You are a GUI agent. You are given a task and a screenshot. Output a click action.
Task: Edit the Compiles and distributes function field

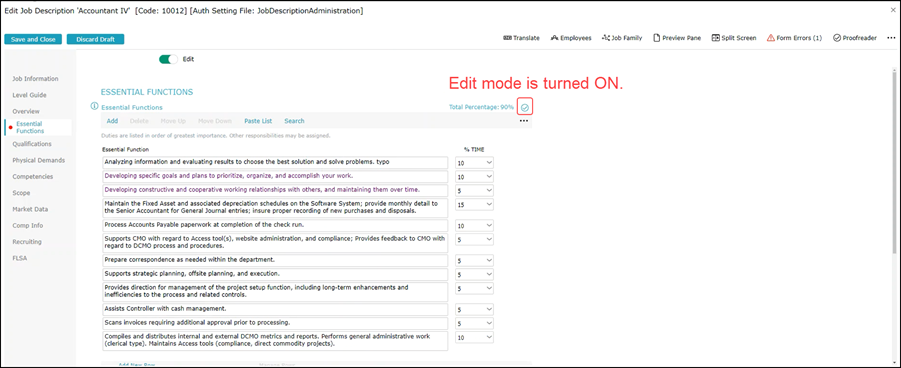[275, 340]
